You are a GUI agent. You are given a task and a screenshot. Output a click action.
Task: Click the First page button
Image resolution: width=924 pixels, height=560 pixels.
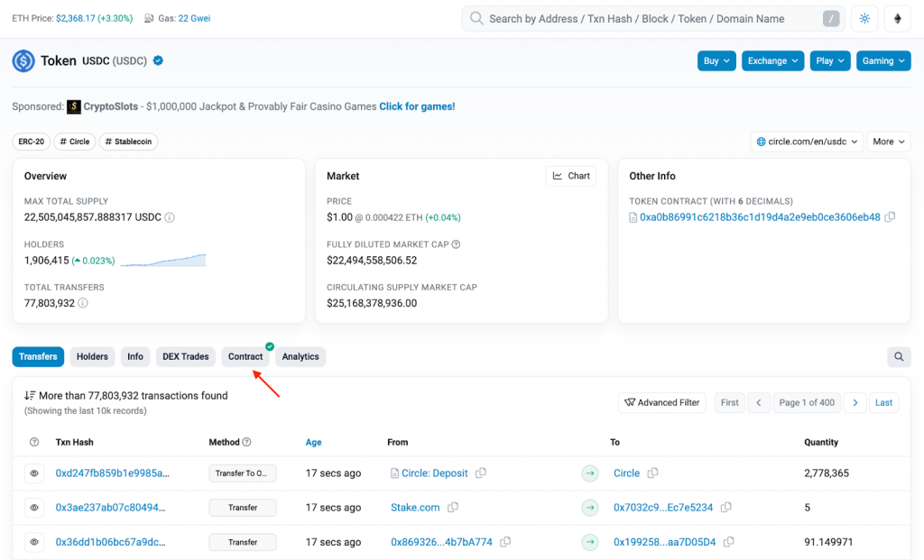coord(729,403)
